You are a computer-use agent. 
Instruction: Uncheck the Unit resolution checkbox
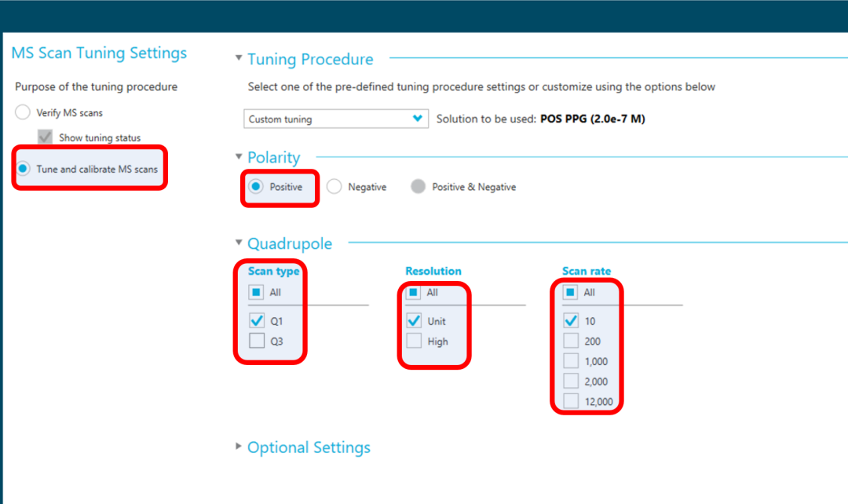[413, 320]
